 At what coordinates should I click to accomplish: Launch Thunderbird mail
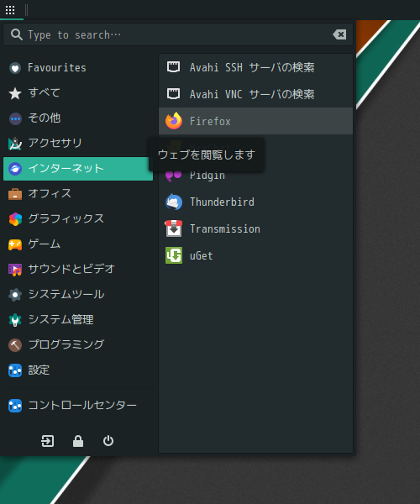pyautogui.click(x=256, y=202)
